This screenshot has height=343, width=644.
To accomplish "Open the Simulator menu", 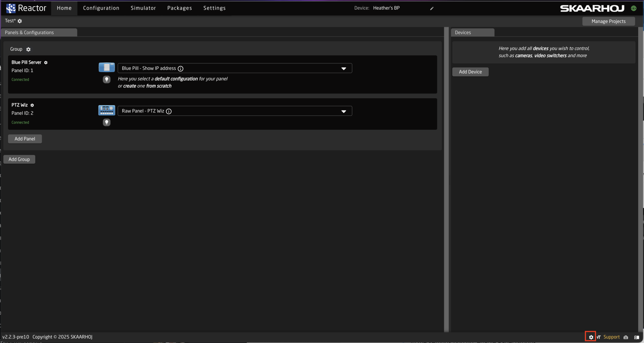I will click(x=143, y=8).
